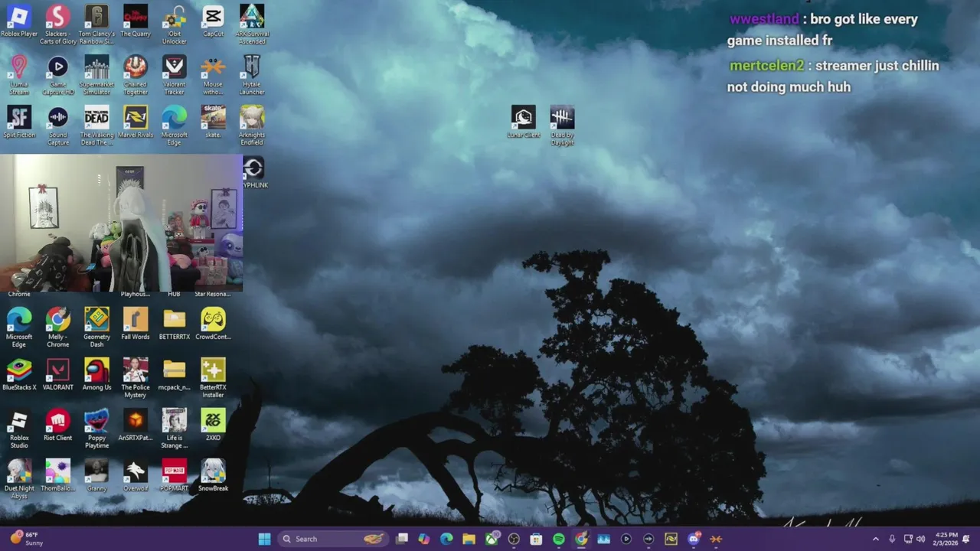Select the Lunar Client desktop icon
The width and height of the screenshot is (980, 551).
point(524,122)
